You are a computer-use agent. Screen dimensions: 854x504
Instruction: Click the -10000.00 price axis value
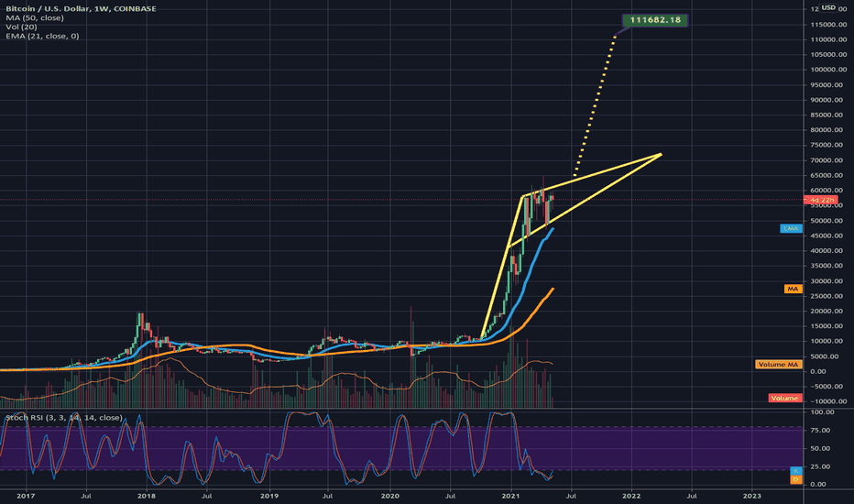(828, 401)
